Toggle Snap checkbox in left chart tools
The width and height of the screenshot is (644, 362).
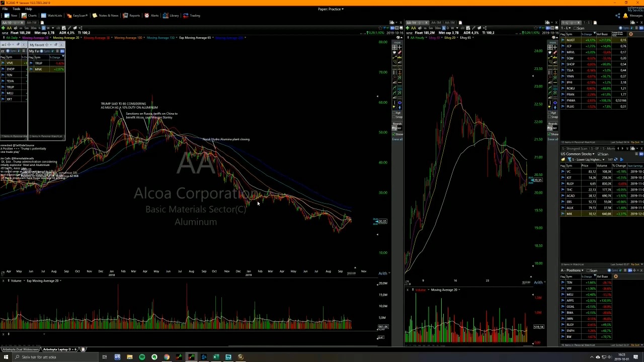pos(394,117)
